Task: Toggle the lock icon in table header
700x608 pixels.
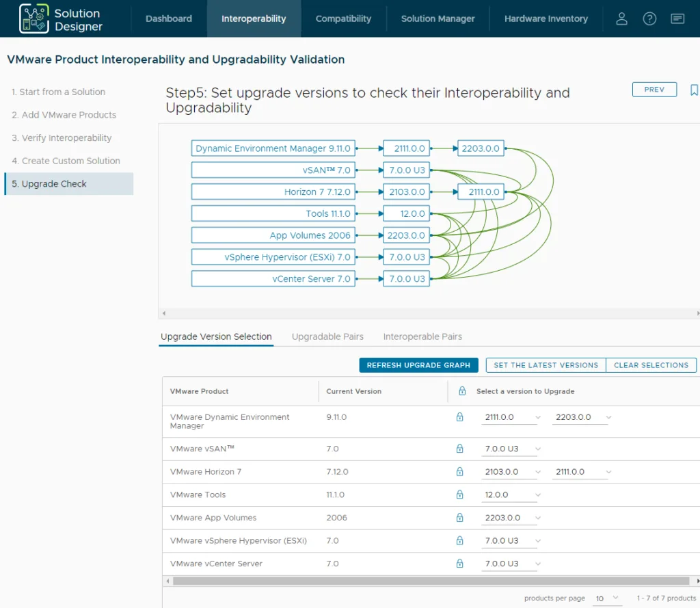Action: [x=462, y=391]
